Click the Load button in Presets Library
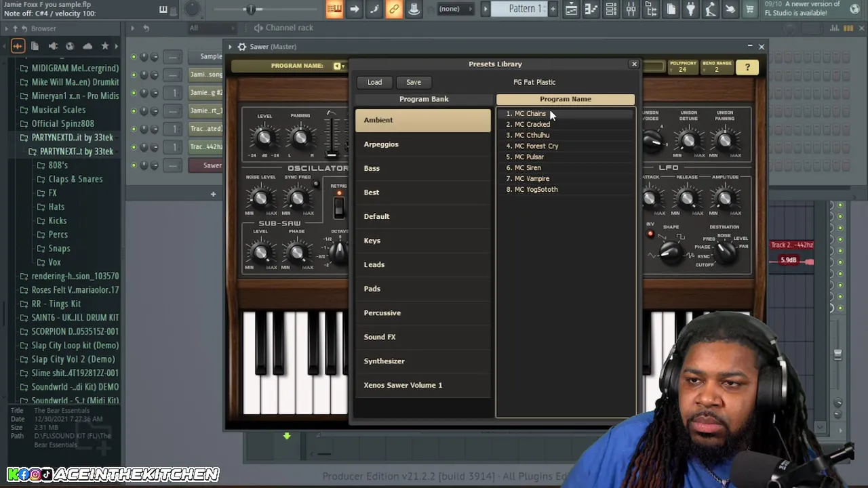The width and height of the screenshot is (868, 488). coord(374,82)
